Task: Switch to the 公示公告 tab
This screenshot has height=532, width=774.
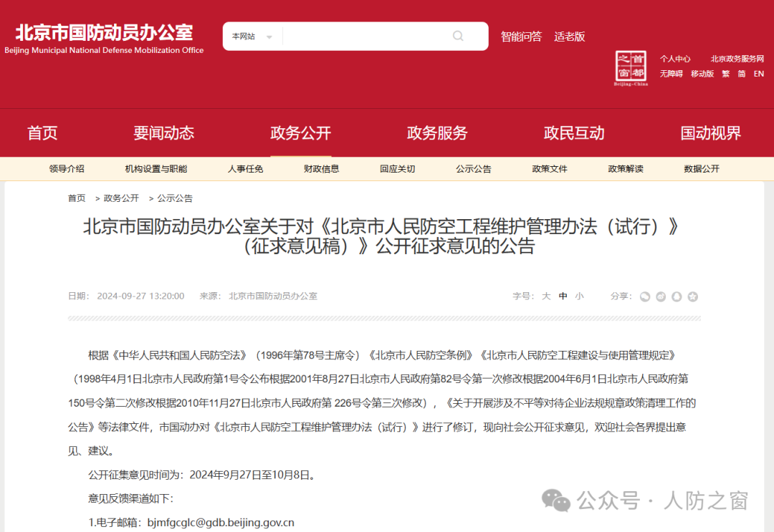Action: click(473, 168)
